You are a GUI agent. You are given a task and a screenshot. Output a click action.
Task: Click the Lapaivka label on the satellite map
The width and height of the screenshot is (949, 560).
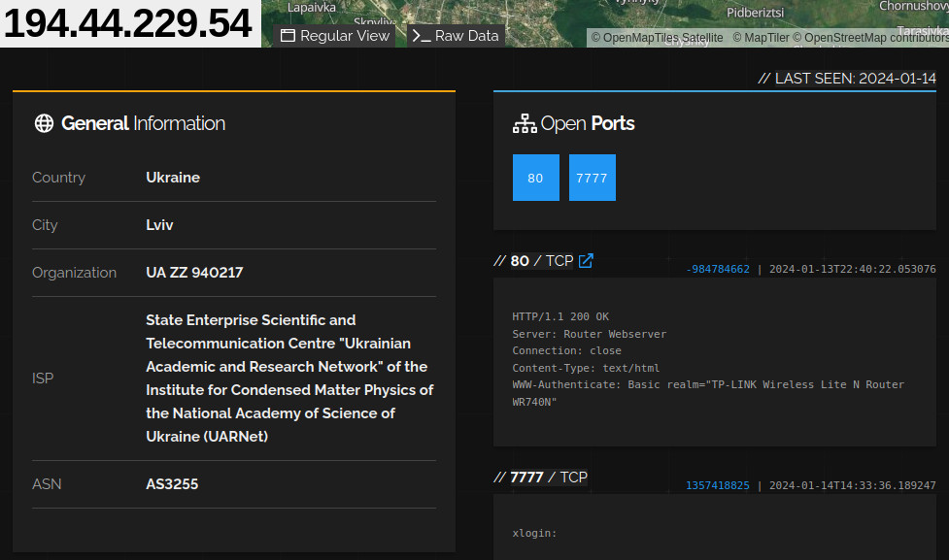click(x=311, y=7)
